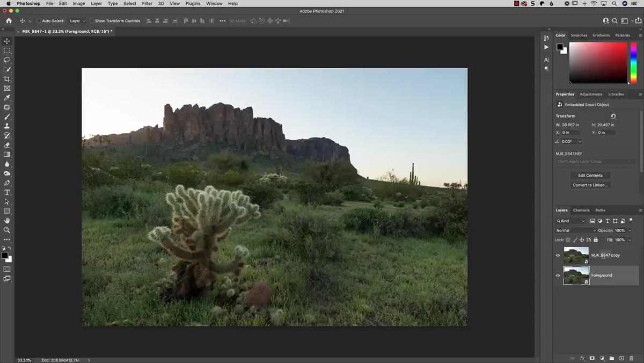
Task: Select the Horizontal Type tool
Action: click(x=7, y=192)
